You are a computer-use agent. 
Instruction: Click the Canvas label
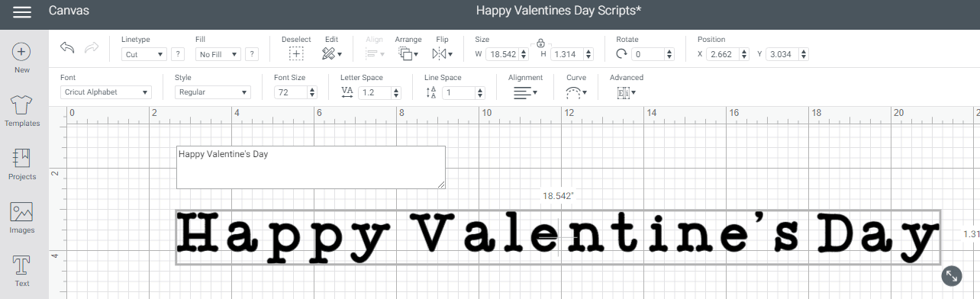69,11
